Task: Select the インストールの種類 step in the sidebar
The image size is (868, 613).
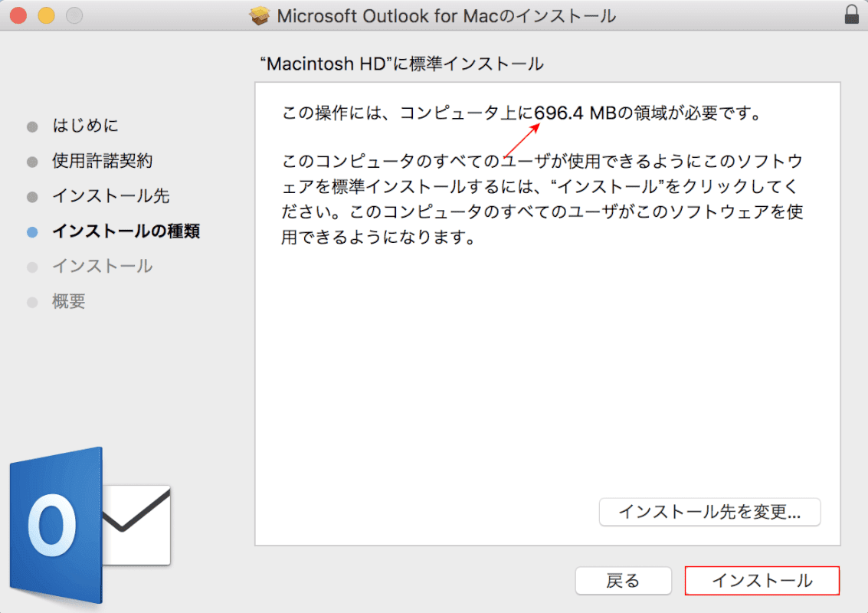Action: click(x=126, y=231)
